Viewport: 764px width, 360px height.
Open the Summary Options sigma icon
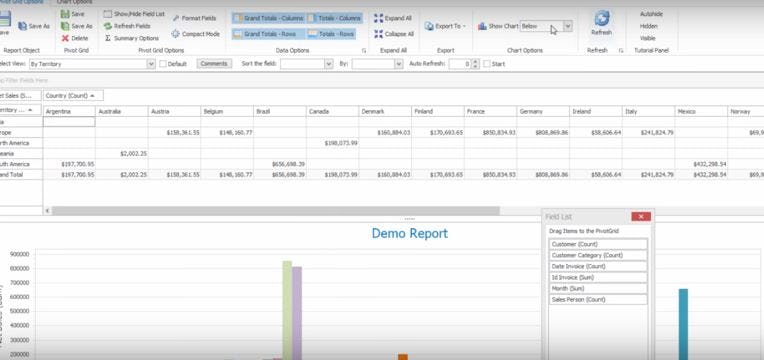tap(108, 38)
